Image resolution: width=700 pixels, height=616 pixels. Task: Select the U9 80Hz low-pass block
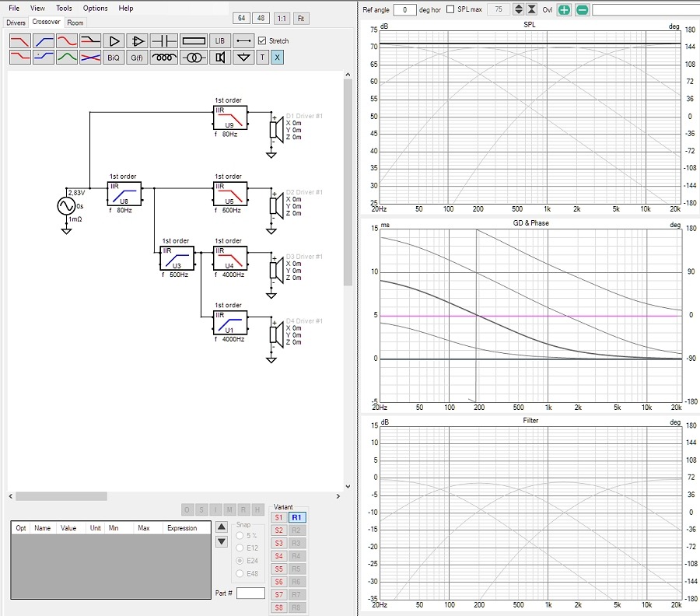pyautogui.click(x=230, y=117)
